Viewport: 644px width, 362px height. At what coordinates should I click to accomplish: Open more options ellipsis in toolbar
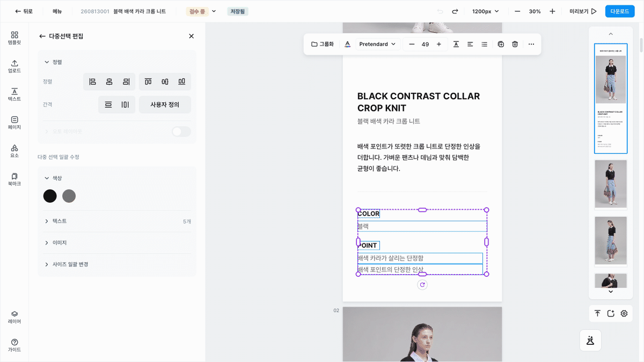pos(531,44)
